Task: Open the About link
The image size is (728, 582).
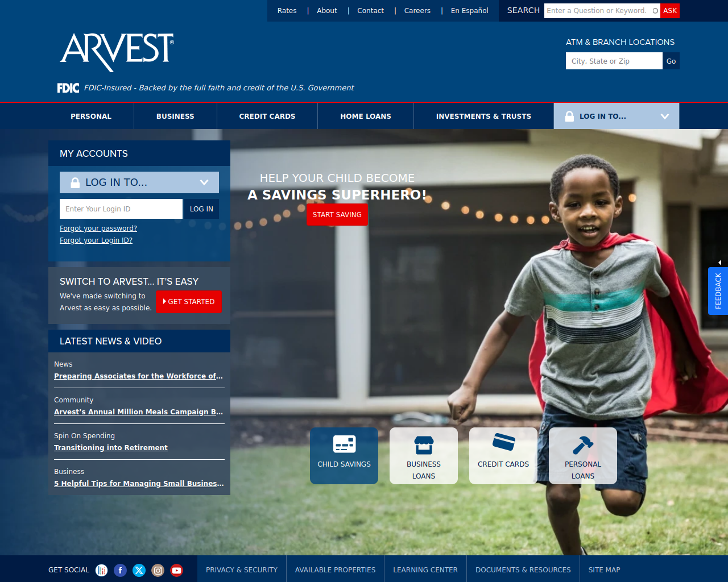Action: 327,11
